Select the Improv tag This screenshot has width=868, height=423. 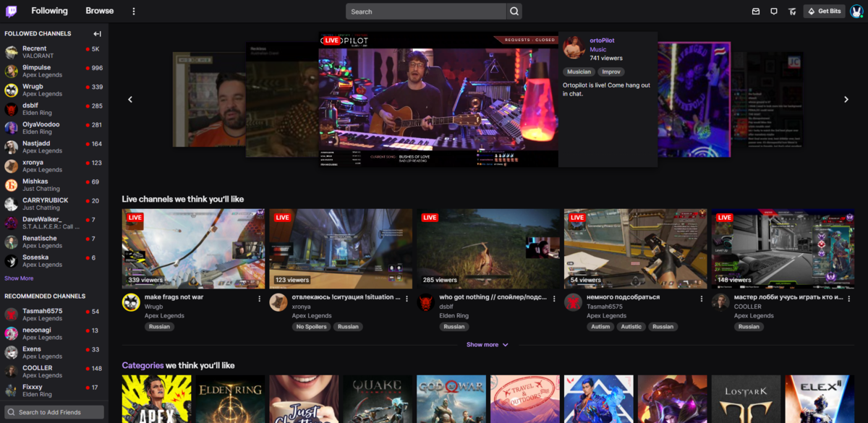click(x=612, y=72)
